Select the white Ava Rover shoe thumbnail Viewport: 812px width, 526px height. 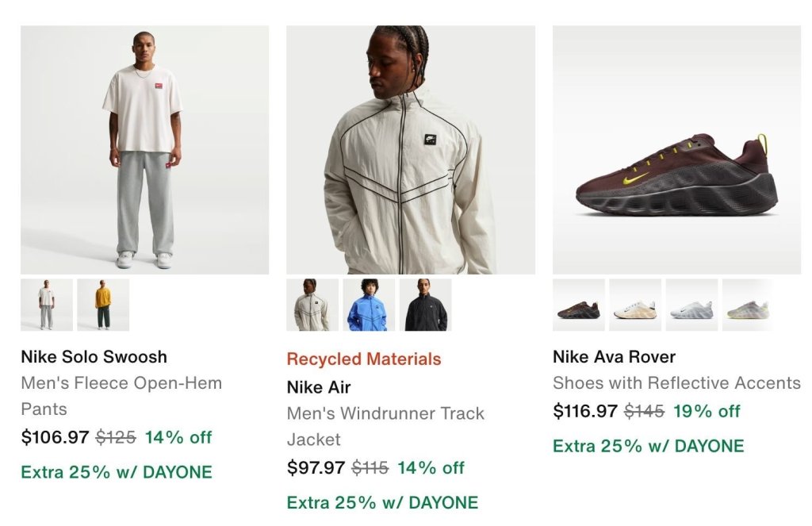tap(691, 305)
